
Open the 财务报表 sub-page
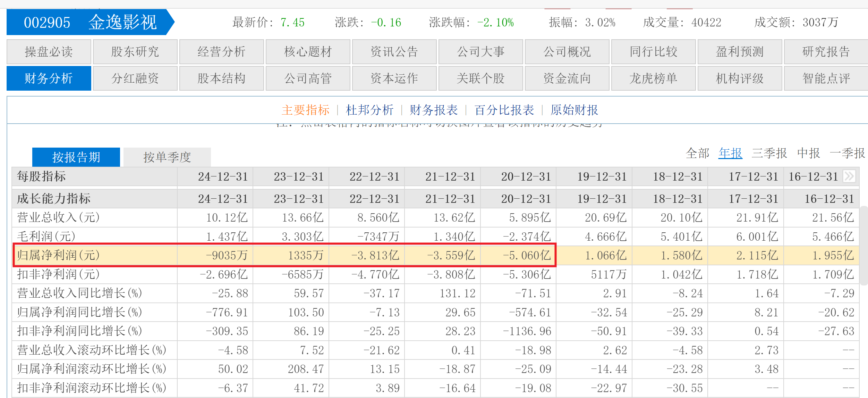click(x=434, y=110)
